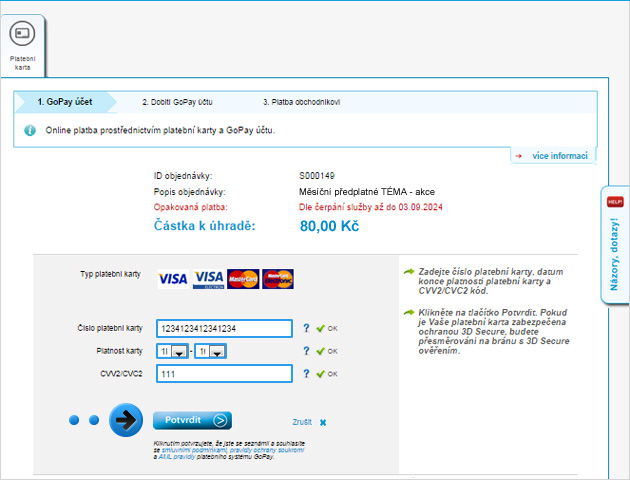The image size is (630, 480).
Task: Select the VISA Electron card logo
Action: 208,279
